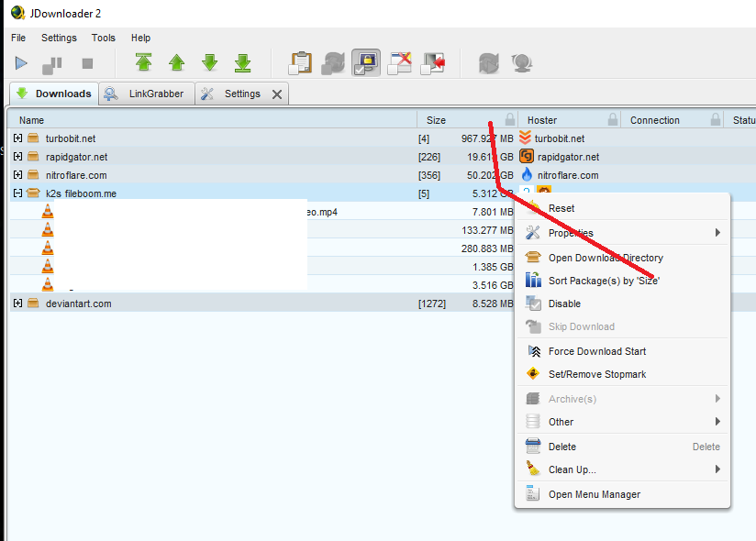Click the rapidgator.net hoster icon
Screen dimensions: 756x541
(527, 156)
